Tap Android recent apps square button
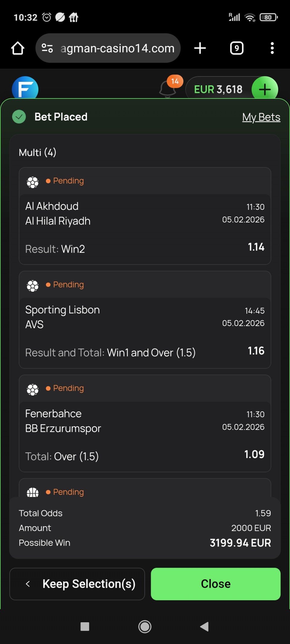 85,626
